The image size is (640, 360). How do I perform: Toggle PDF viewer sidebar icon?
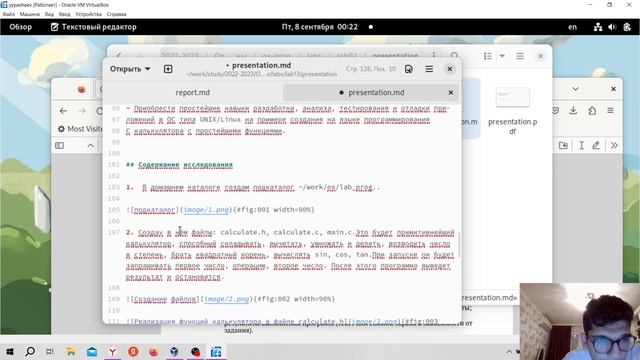(x=60, y=145)
